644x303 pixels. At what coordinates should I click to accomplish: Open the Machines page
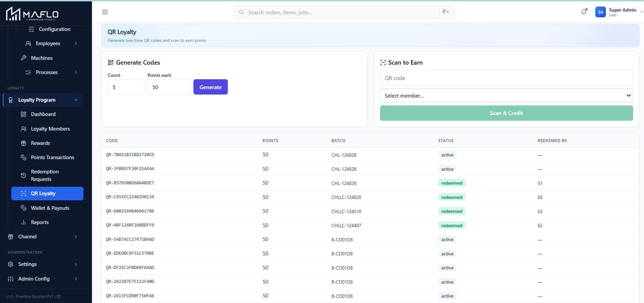(41, 58)
